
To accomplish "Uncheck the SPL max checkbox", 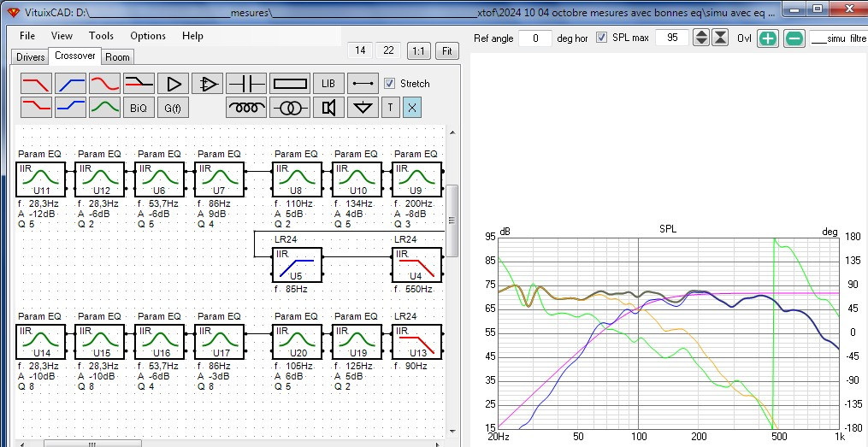I will (x=602, y=38).
